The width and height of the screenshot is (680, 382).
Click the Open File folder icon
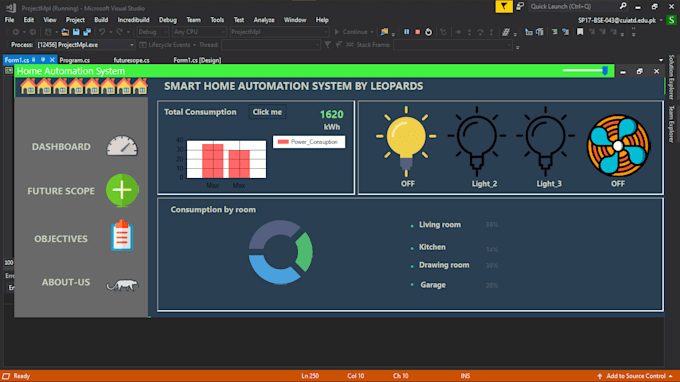click(x=65, y=32)
